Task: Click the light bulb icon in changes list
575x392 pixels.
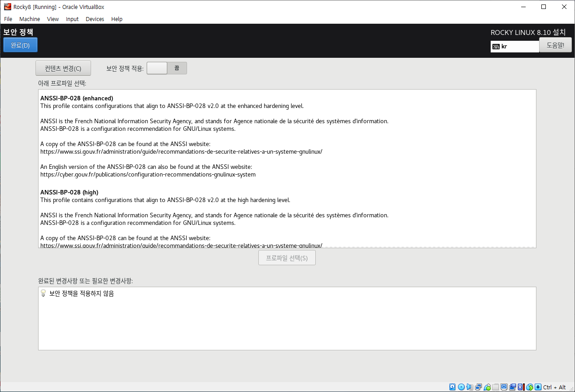Action: (x=44, y=293)
